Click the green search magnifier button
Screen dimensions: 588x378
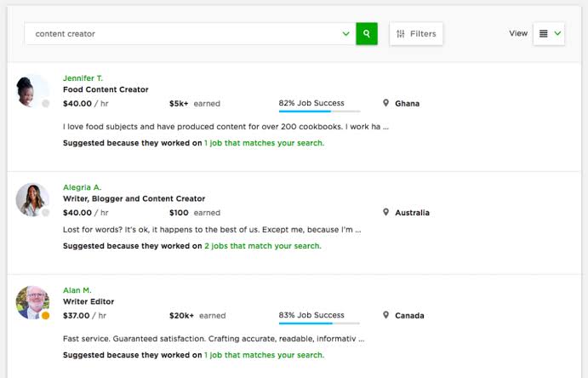(x=367, y=34)
